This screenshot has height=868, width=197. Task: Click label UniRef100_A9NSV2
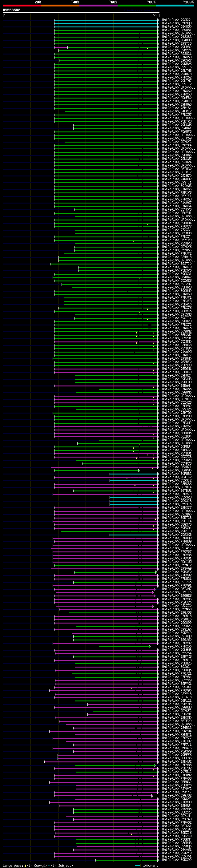tap(177, 799)
